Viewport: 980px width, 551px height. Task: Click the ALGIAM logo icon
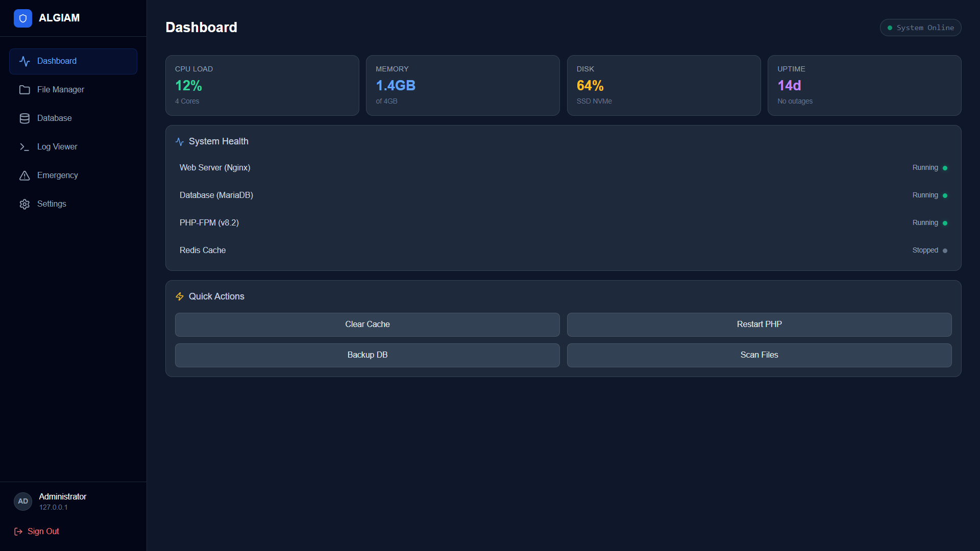click(x=22, y=18)
